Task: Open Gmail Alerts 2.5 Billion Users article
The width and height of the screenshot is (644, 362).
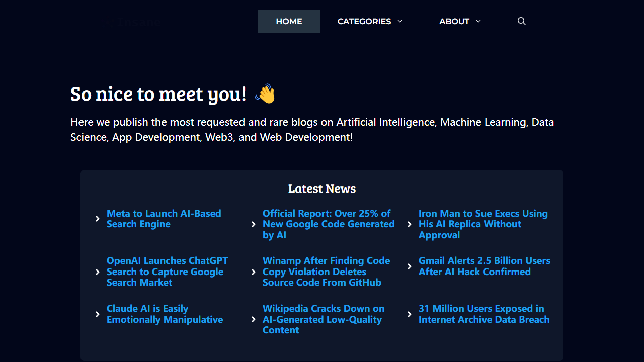Action: (x=484, y=266)
